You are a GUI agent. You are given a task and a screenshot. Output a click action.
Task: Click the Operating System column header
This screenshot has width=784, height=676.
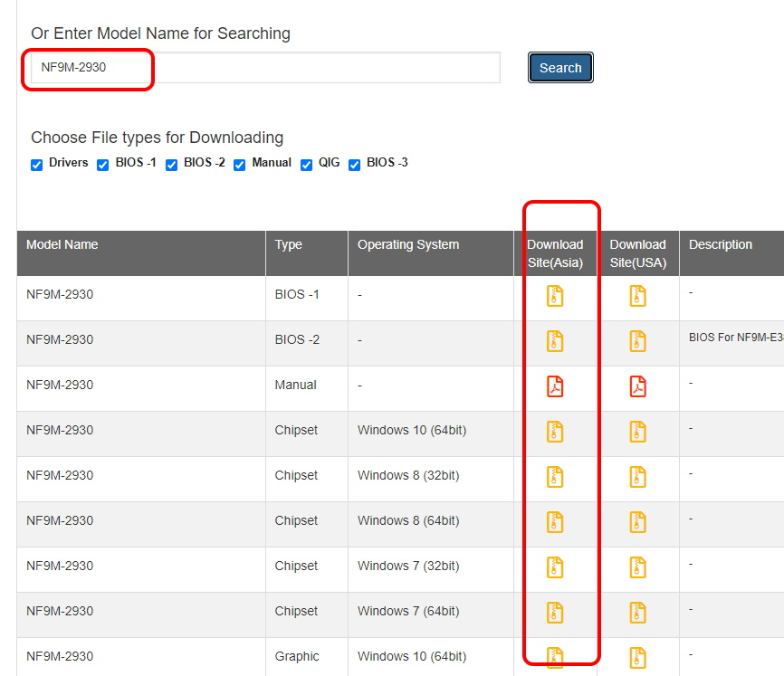point(408,244)
